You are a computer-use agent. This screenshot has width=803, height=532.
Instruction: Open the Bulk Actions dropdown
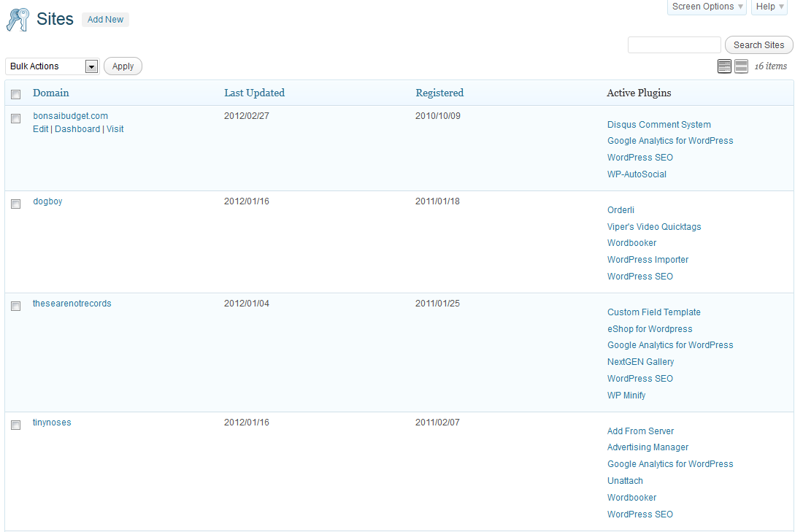coord(52,66)
